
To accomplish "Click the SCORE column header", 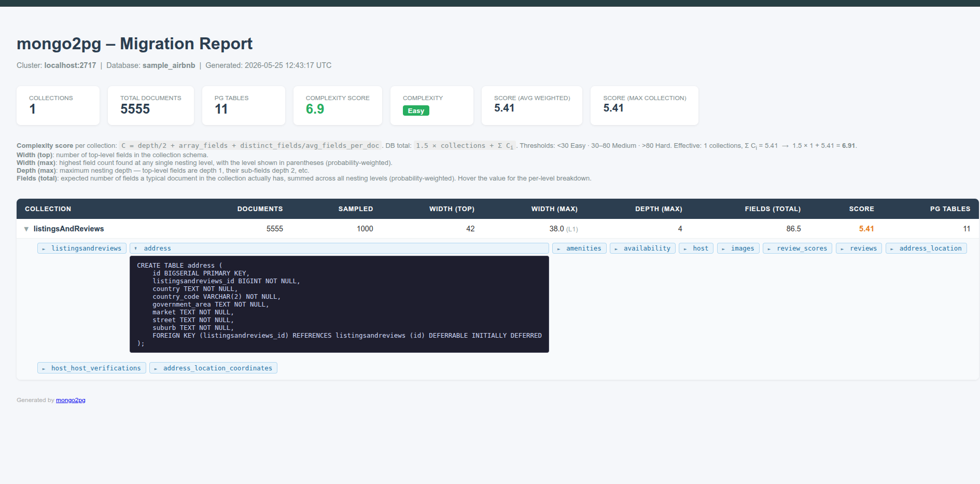I will (x=861, y=209).
